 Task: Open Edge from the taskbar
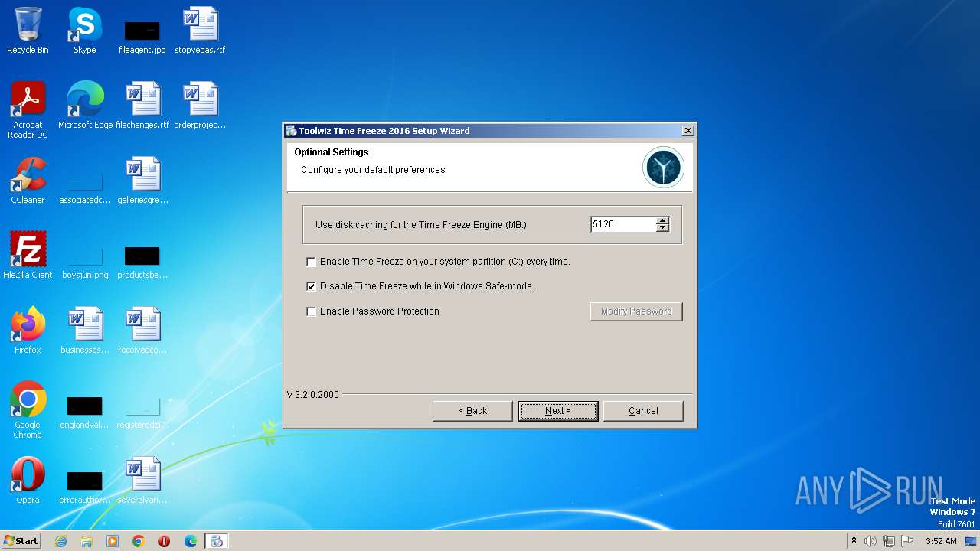pyautogui.click(x=191, y=541)
